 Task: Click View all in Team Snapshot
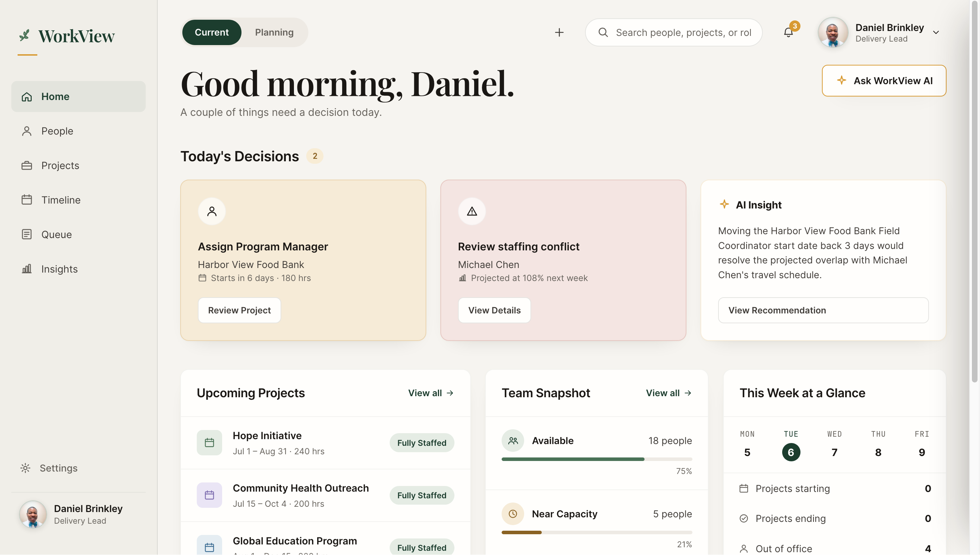point(668,393)
